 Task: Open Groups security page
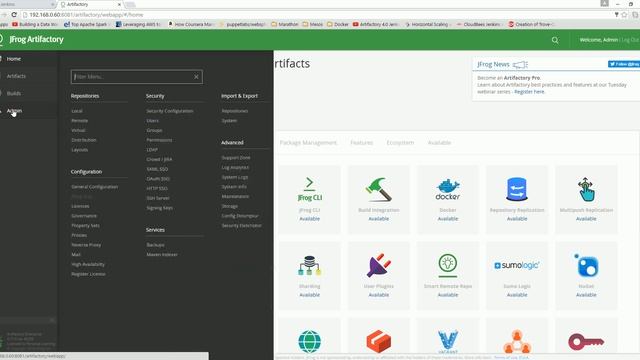point(154,130)
